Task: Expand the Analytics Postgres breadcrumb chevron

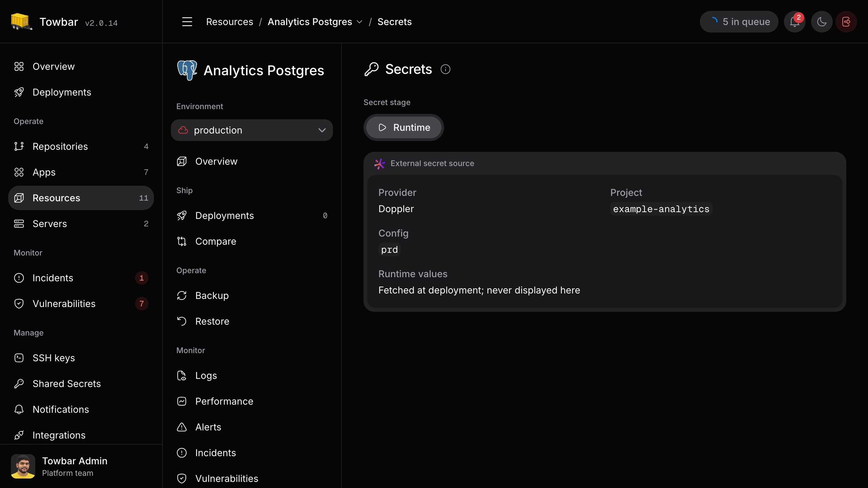Action: 359,22
